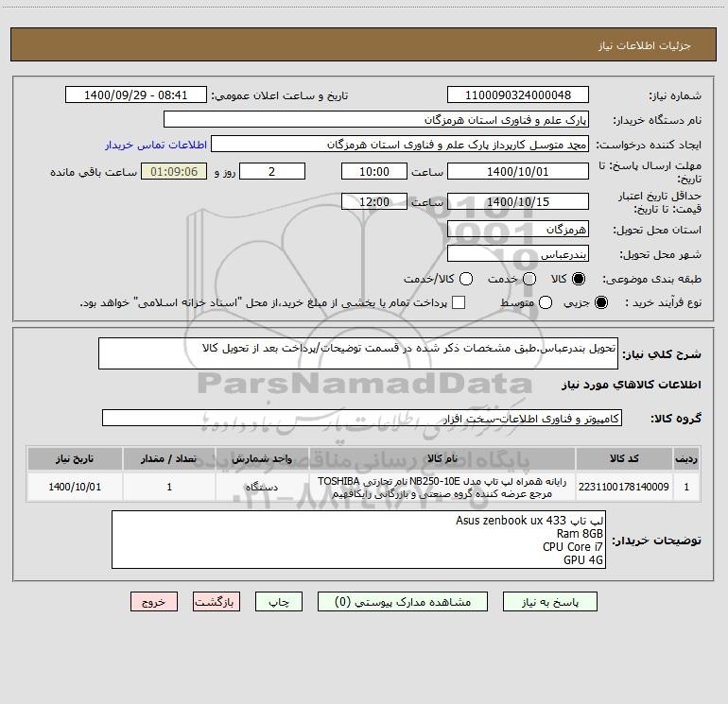Click the delivery city field بندرعباس
Viewport: 728px width, 704px height.
(x=518, y=254)
